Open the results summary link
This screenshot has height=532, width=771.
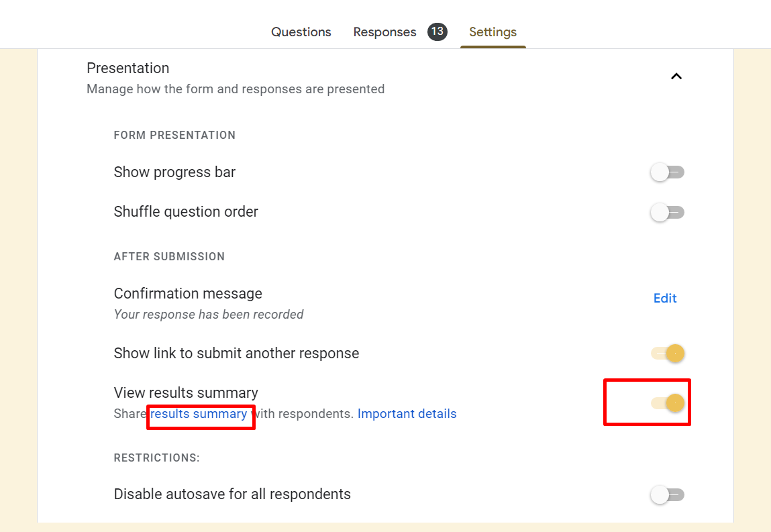[x=200, y=414]
